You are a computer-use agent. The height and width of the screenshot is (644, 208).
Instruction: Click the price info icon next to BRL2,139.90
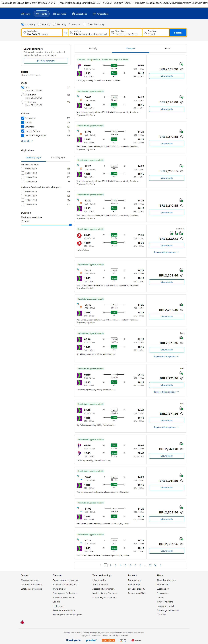click(182, 69)
